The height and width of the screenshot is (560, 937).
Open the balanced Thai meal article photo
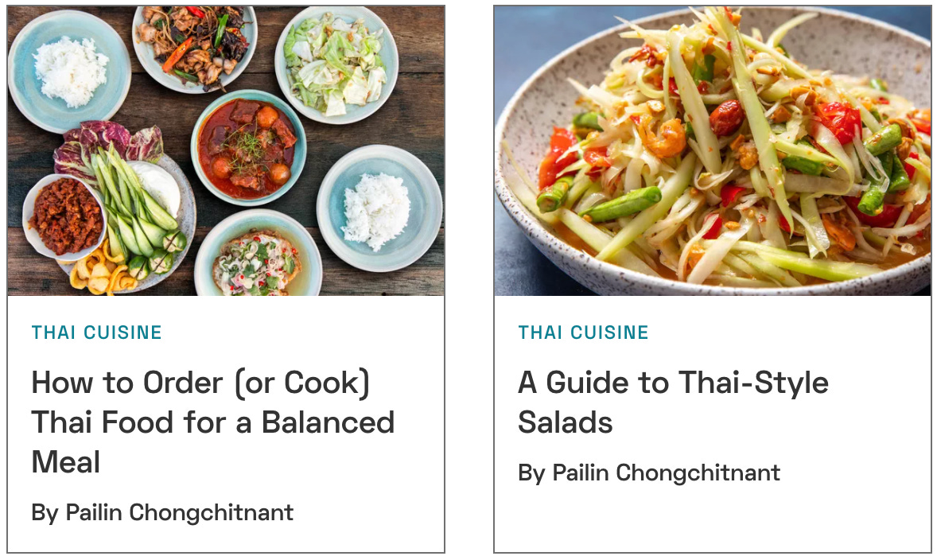tap(226, 150)
